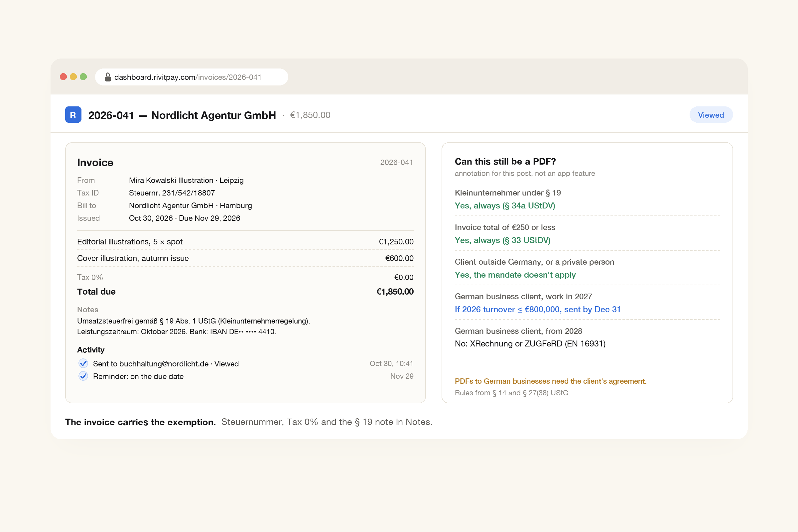
Task: Click the Nov 29 reminder date
Action: pos(402,376)
